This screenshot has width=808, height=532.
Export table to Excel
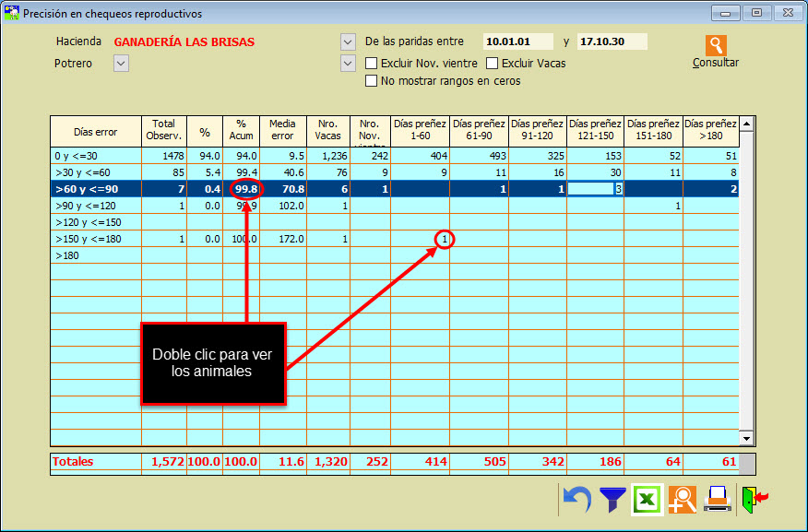(648, 500)
